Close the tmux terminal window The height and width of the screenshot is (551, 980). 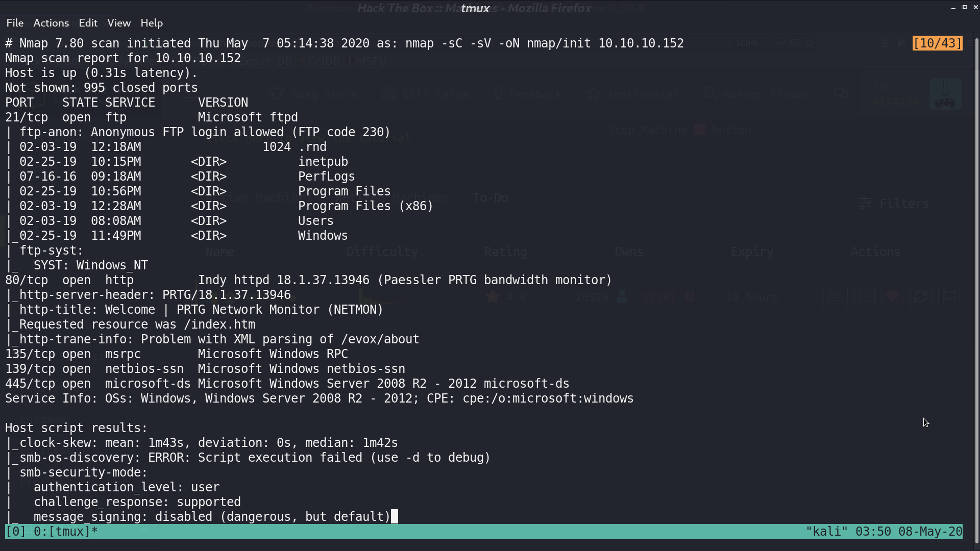(x=975, y=8)
